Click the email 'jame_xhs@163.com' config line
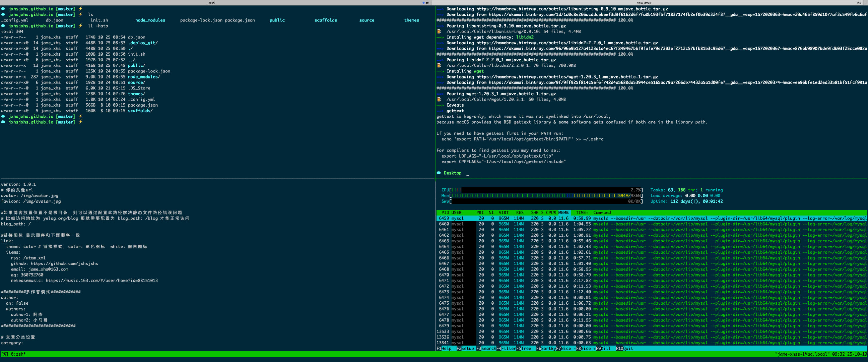The height and width of the screenshot is (362, 868). [40, 269]
